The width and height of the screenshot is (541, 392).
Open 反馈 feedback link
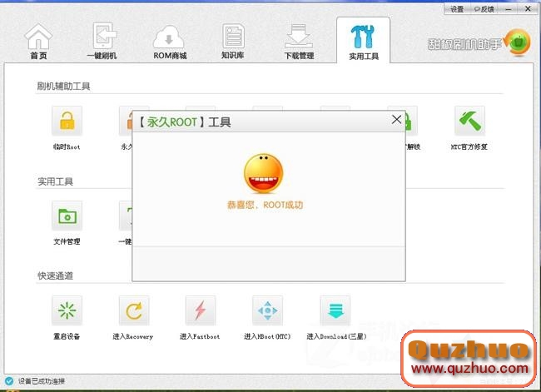pos(484,9)
